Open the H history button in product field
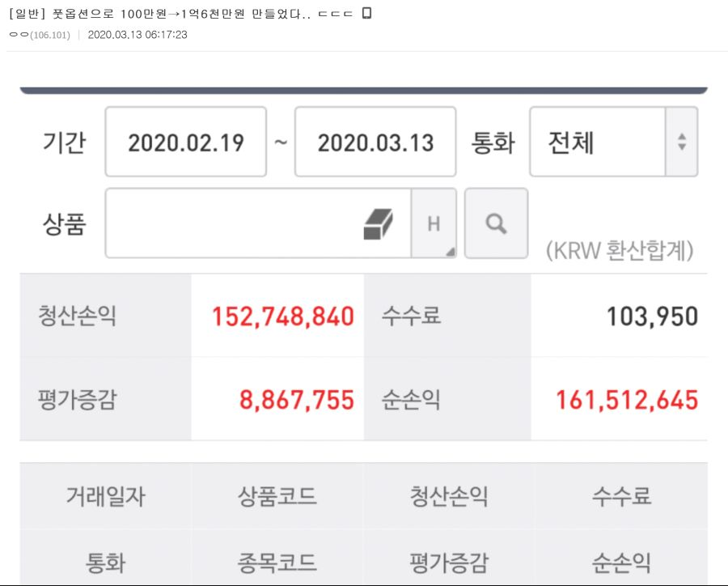 click(x=434, y=223)
